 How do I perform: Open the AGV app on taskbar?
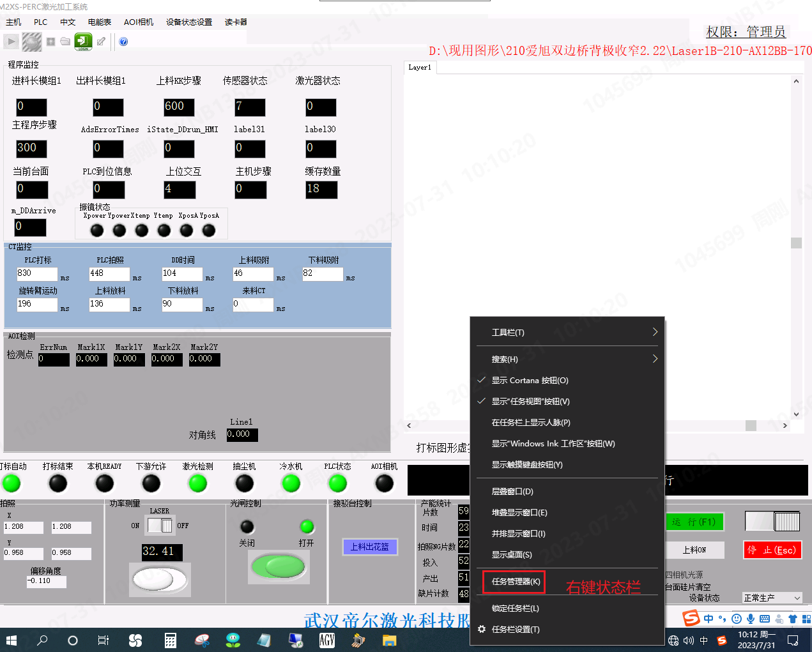point(326,640)
